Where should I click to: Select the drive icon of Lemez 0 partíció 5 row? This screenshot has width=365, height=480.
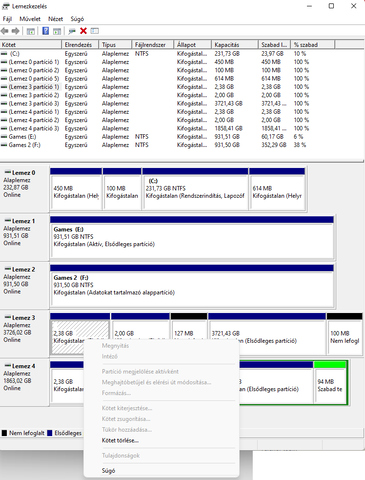pos(4,79)
